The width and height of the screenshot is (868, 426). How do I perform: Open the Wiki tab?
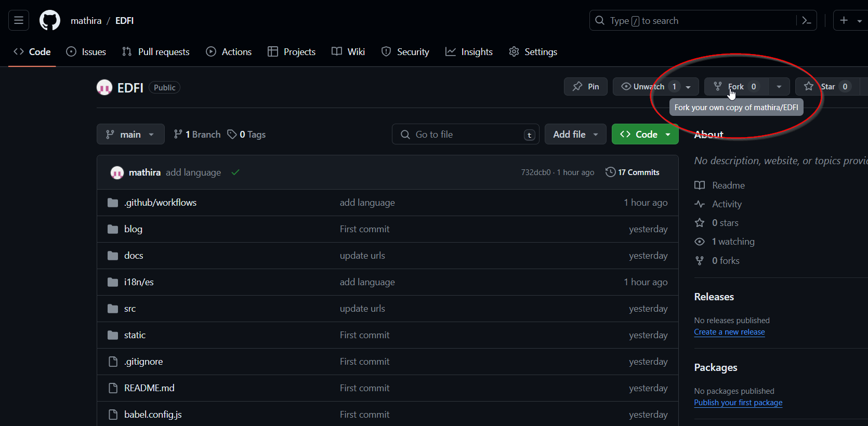point(348,52)
